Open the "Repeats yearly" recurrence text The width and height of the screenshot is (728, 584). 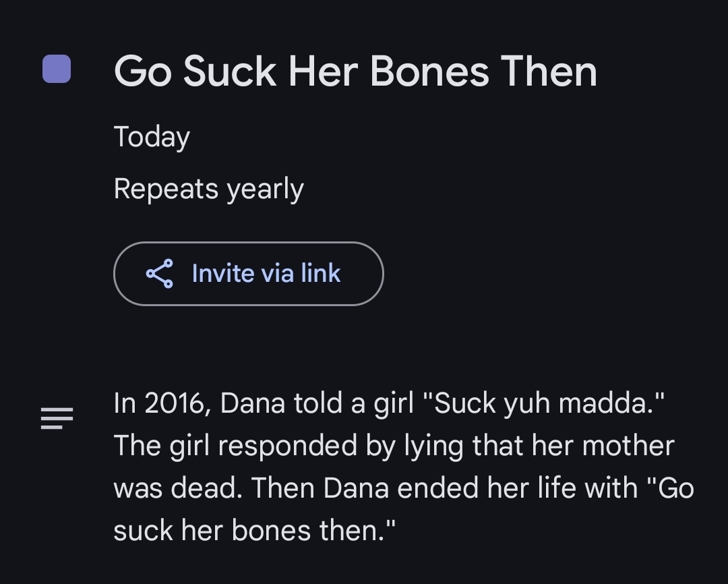click(x=208, y=189)
